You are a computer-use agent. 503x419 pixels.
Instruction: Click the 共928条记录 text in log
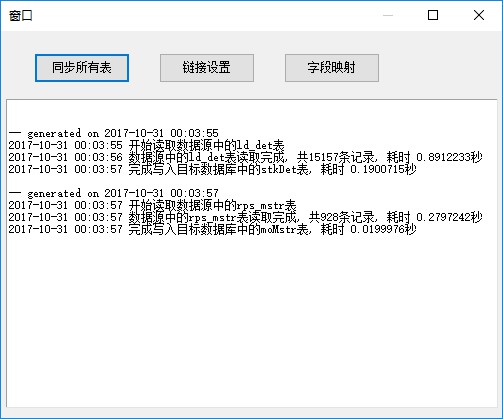342,217
